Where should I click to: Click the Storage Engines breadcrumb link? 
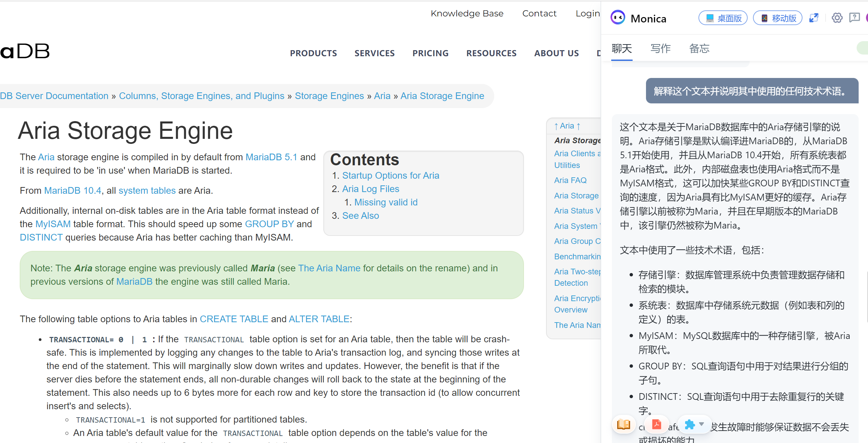[x=329, y=96]
